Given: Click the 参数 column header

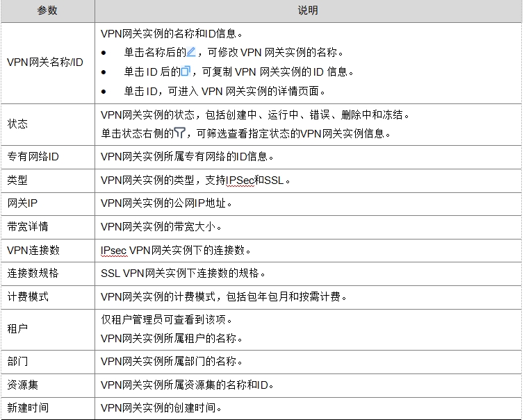Looking at the screenshot, I should click(47, 10).
